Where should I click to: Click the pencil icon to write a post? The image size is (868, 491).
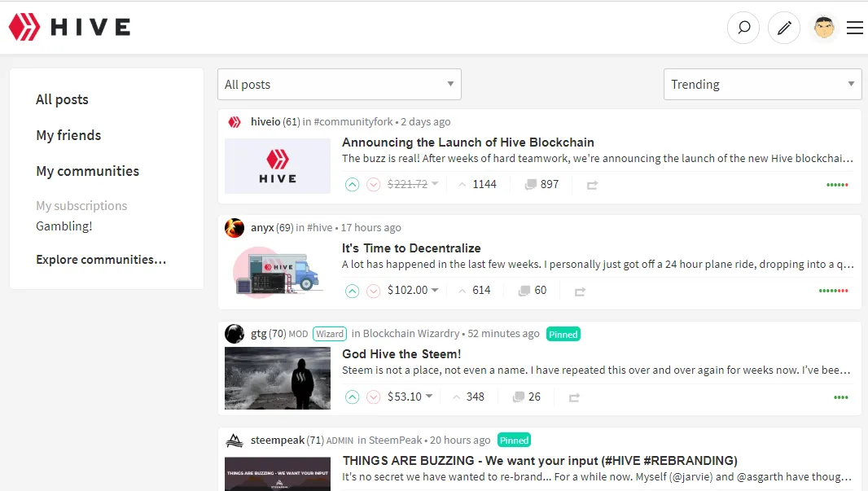point(784,27)
